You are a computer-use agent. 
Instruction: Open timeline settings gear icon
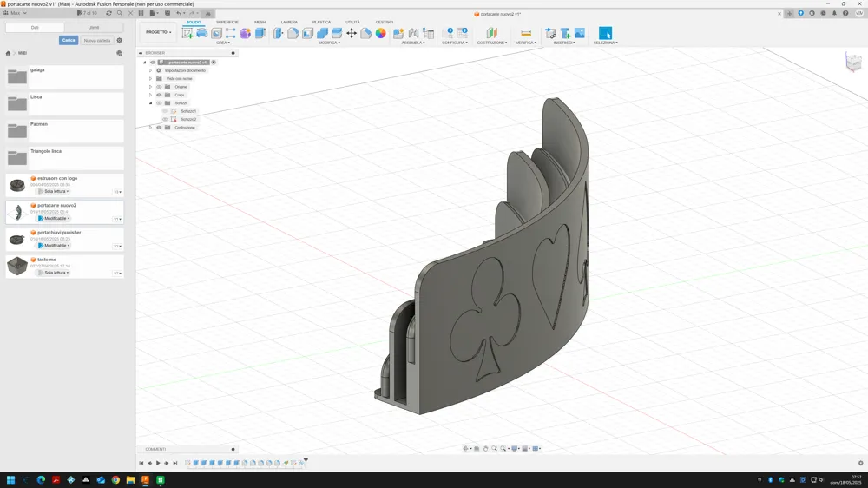[x=860, y=463]
